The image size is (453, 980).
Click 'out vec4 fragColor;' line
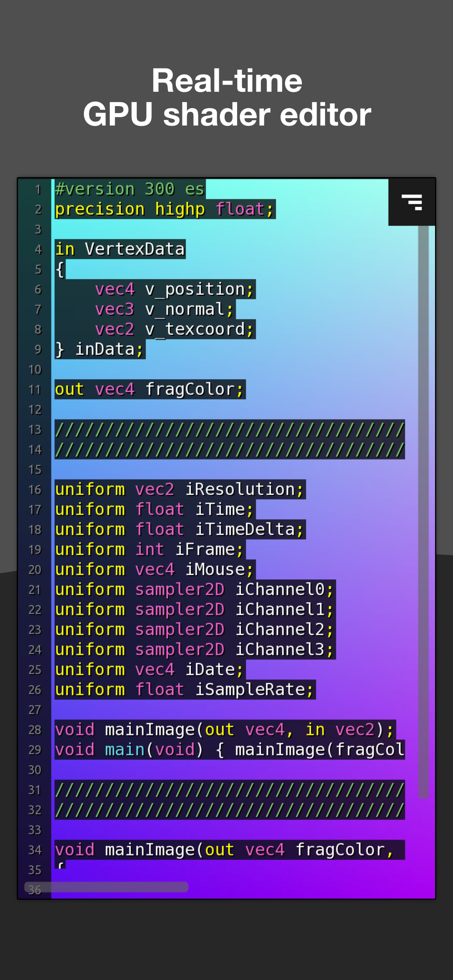coord(149,389)
